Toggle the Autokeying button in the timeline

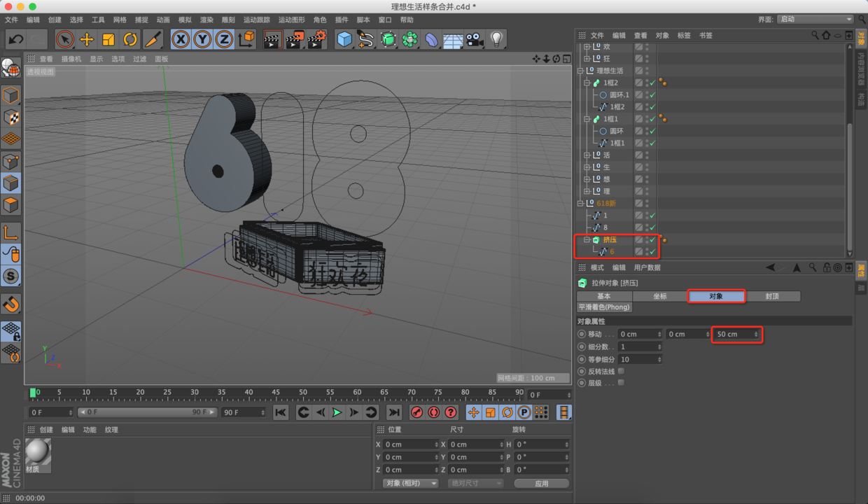point(434,412)
